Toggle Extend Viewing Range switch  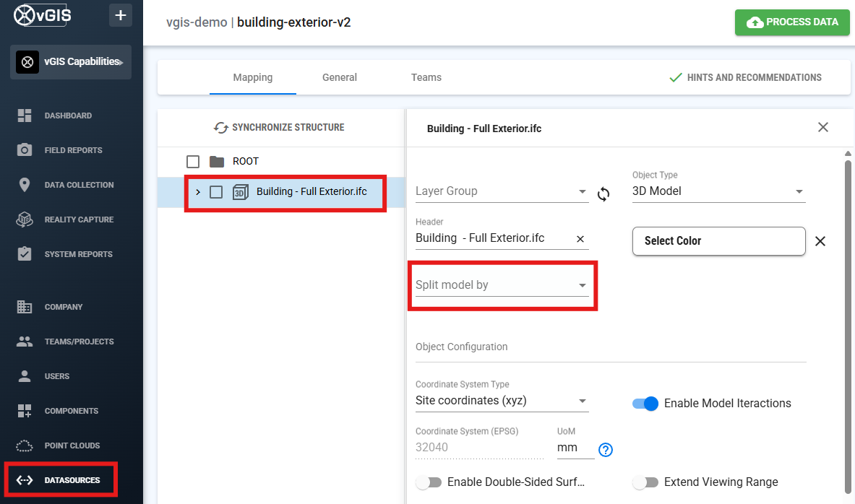tap(645, 482)
